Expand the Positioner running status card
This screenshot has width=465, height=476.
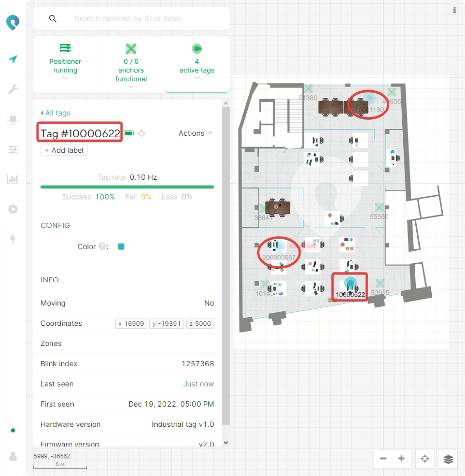coord(65,65)
